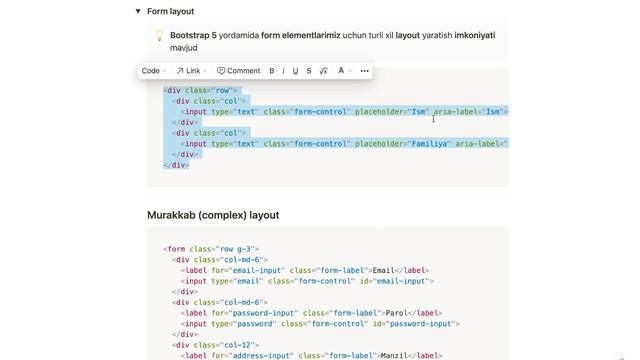Click the code line form class="row g-3"
Screen dimensions: 640x360
click(x=211, y=249)
